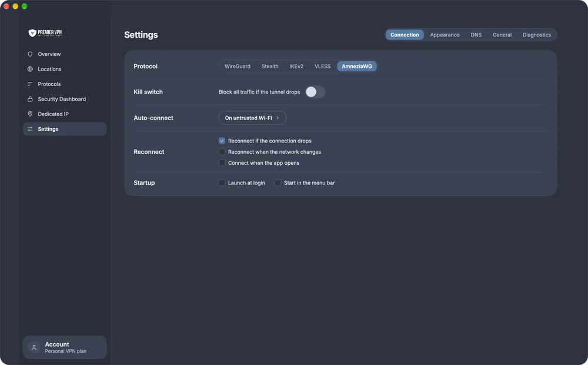Open the Auto-connect On untrusted Wi-Fi dropdown
Image resolution: width=588 pixels, height=365 pixels.
pos(252,118)
